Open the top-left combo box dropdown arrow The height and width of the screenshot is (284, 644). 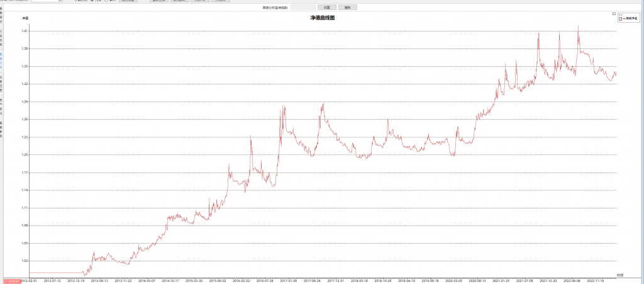tap(60, 1)
